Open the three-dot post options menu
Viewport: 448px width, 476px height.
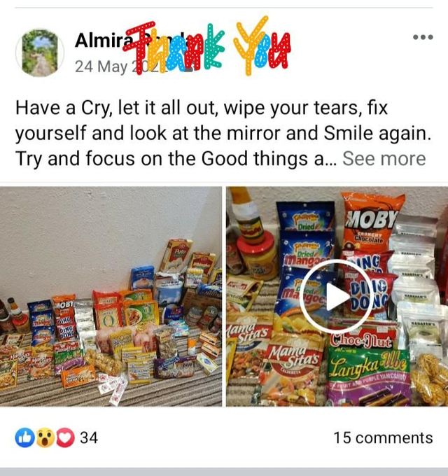[423, 37]
